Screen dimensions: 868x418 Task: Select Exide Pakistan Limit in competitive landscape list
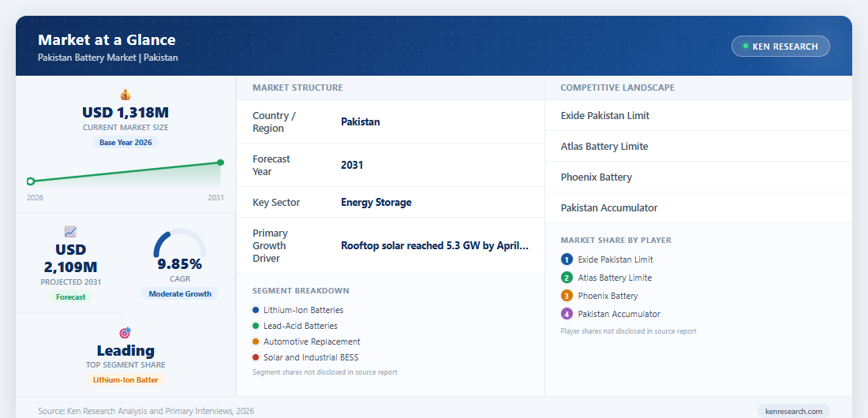click(x=698, y=116)
